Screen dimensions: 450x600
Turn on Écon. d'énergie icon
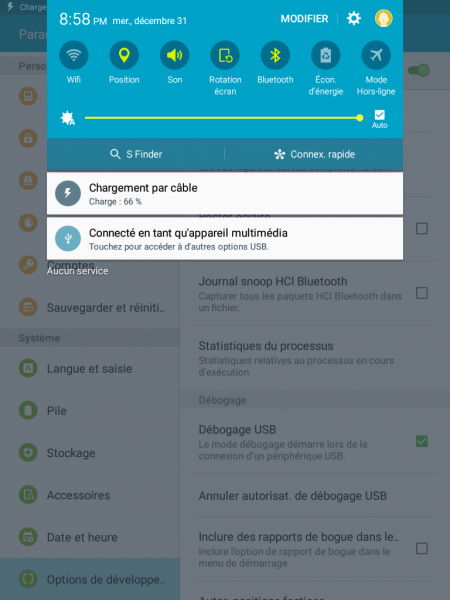[x=326, y=55]
